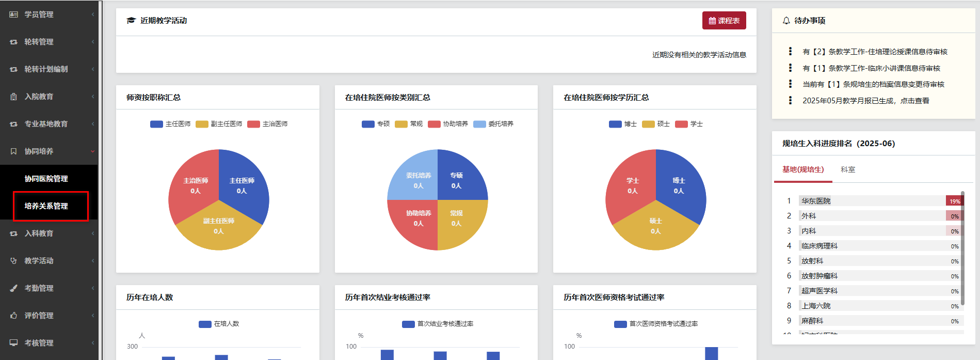
Task: Toggle 常规 legend item
Action: click(409, 124)
